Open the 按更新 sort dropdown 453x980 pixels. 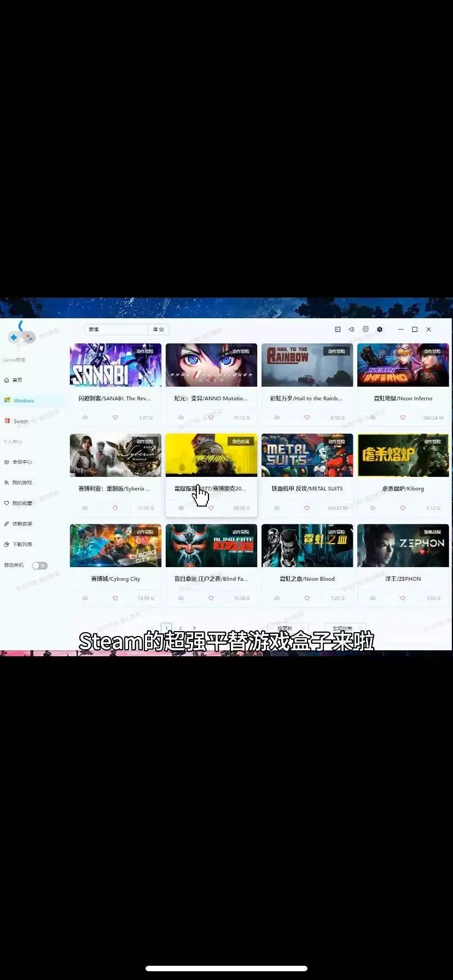[288, 628]
